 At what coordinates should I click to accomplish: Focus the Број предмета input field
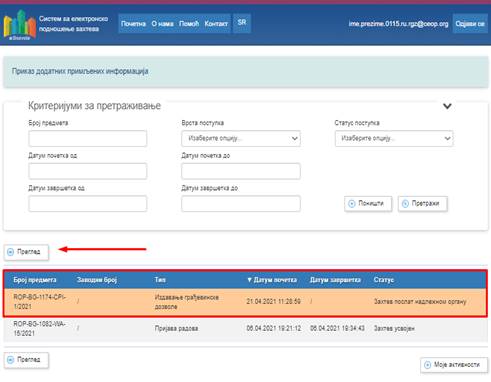click(88, 139)
